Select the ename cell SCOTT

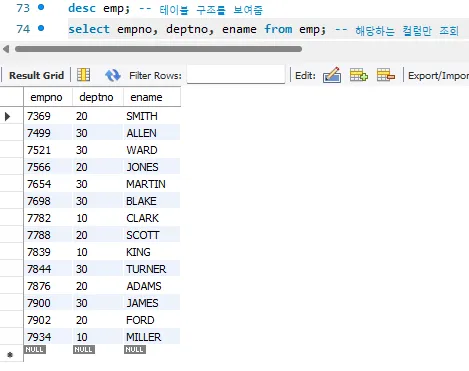tap(152, 235)
